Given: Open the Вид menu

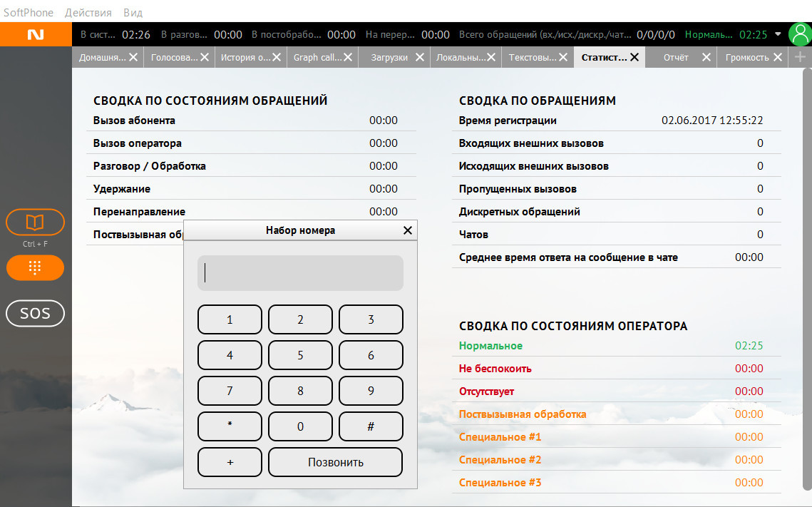Looking at the screenshot, I should pyautogui.click(x=133, y=13).
